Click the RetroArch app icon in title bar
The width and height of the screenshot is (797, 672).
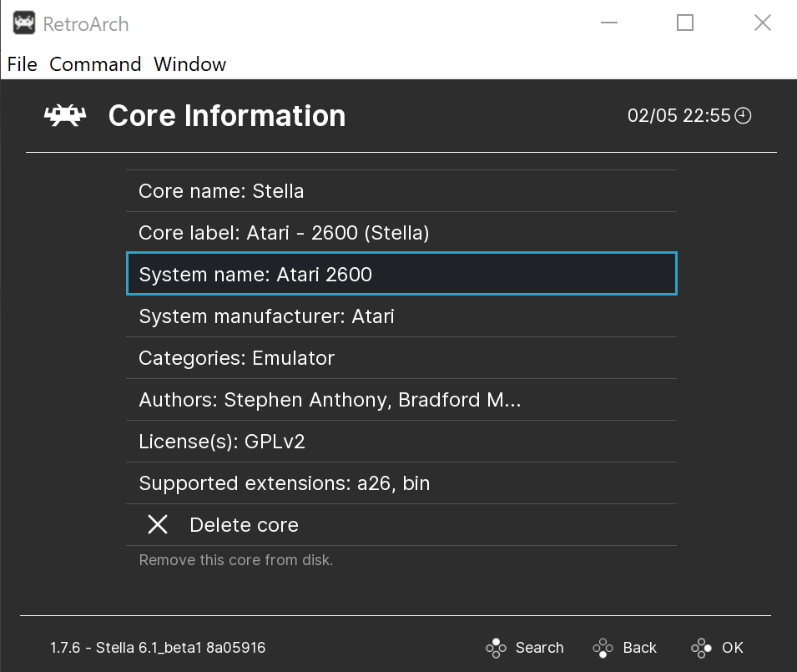coord(24,23)
